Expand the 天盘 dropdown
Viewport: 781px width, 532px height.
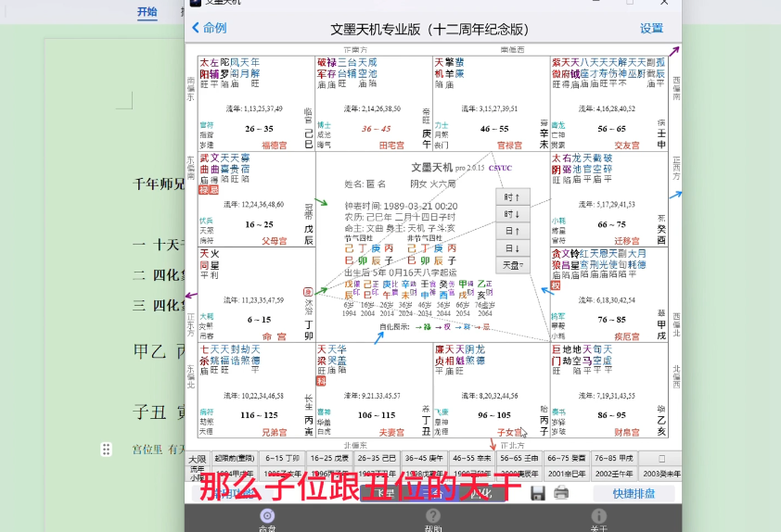pos(513,265)
